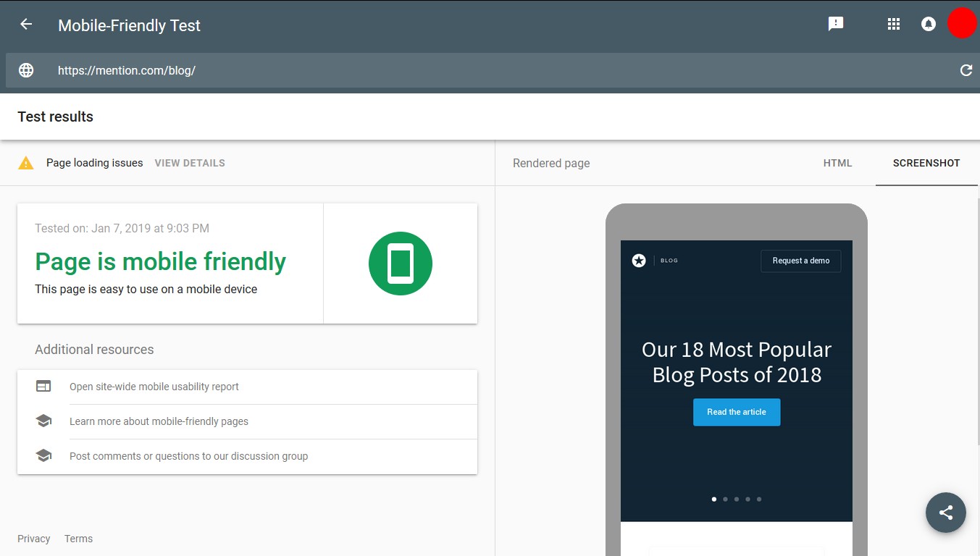The width and height of the screenshot is (980, 556).
Task: Click 'Page loading issues' text
Action: tap(94, 163)
